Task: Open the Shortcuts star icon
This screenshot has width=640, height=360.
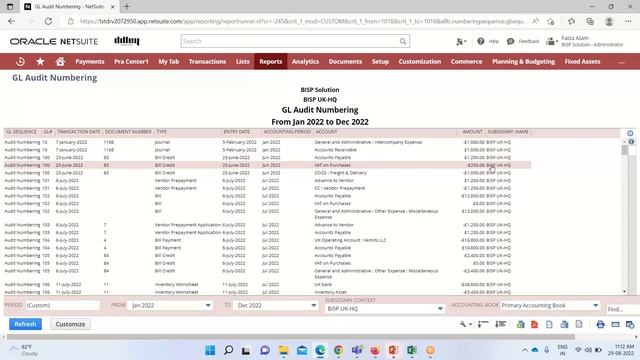Action: point(40,62)
